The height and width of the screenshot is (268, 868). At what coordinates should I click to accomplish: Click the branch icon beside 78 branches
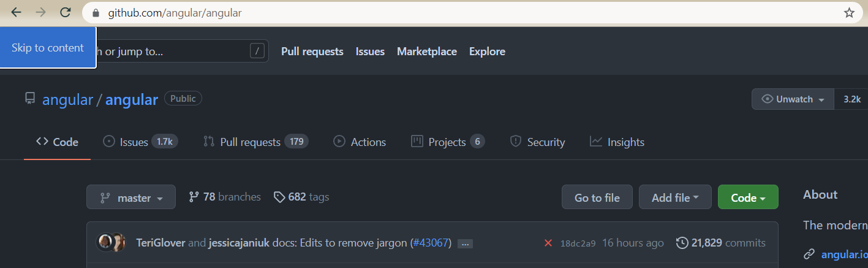194,197
